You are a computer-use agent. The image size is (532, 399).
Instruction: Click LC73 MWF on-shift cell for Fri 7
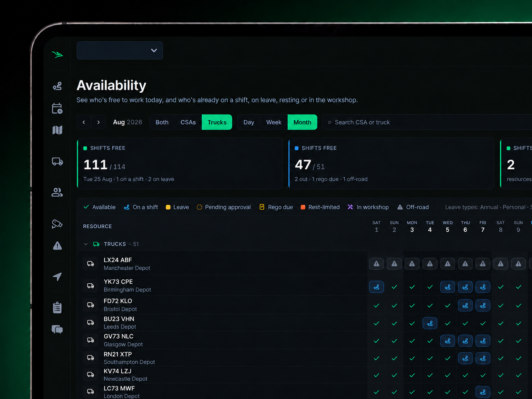coord(483,392)
